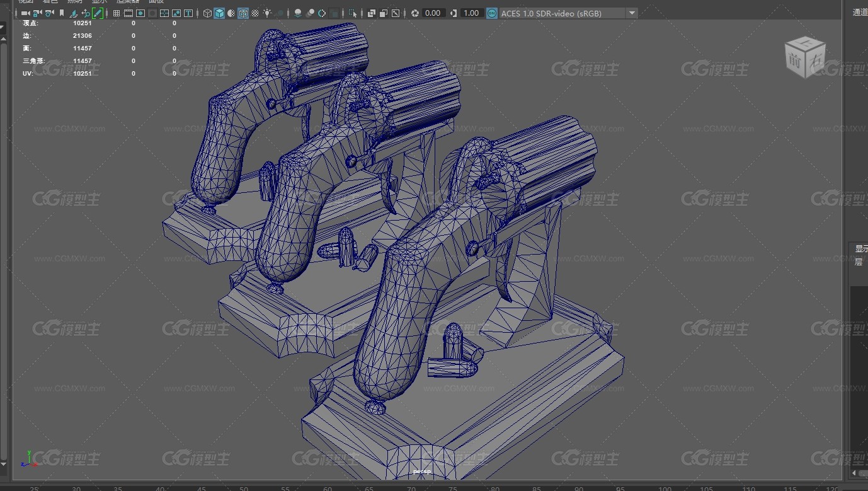Toggle the Film Gate icon
Image resolution: width=868 pixels, height=491 pixels.
(128, 13)
